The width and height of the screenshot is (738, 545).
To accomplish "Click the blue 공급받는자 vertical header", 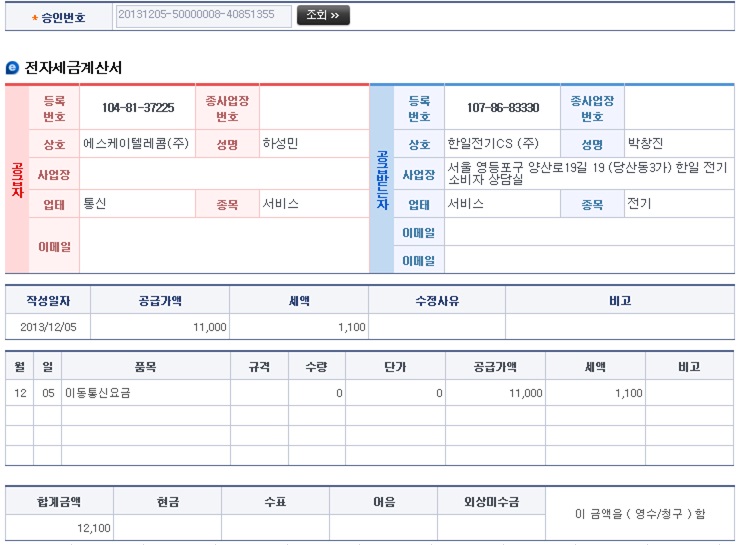I will 382,179.
